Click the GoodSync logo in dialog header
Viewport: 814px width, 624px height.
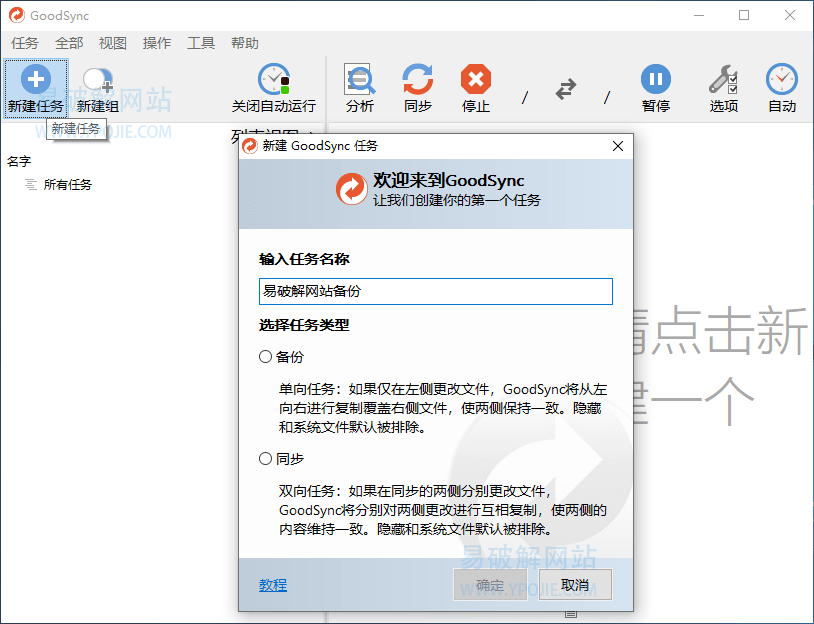coord(351,189)
